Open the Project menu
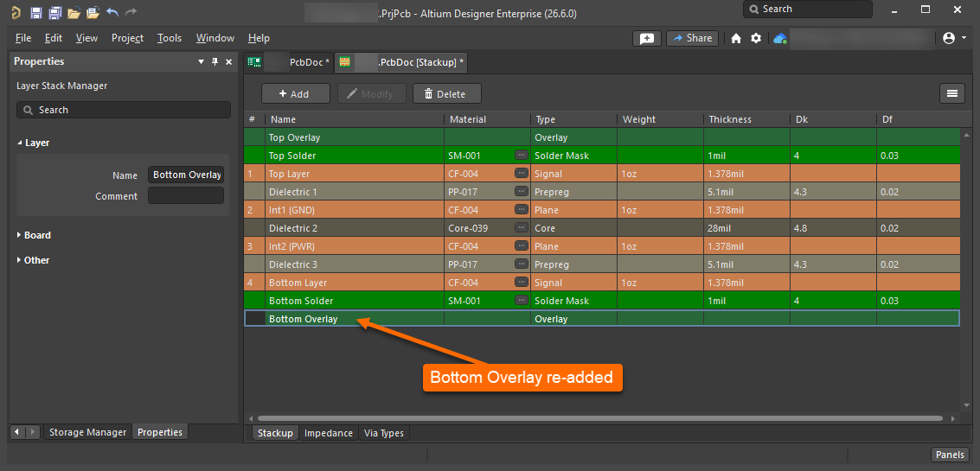This screenshot has width=980, height=471. point(127,38)
